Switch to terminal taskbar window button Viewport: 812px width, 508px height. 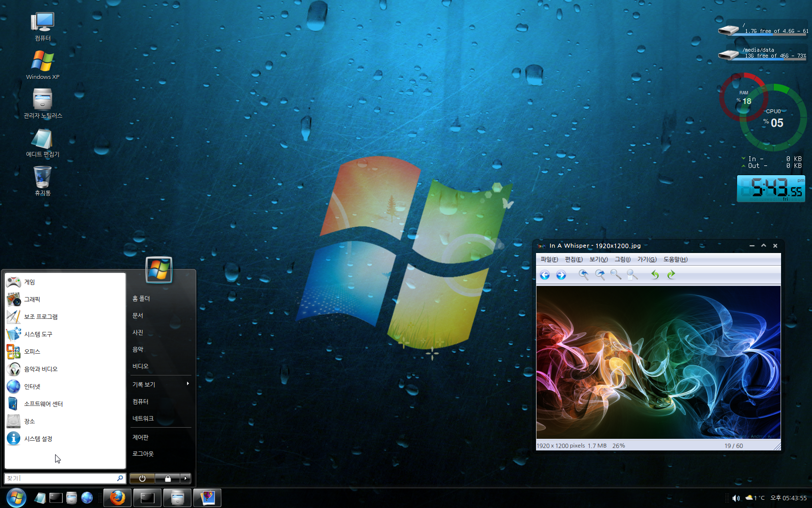147,497
